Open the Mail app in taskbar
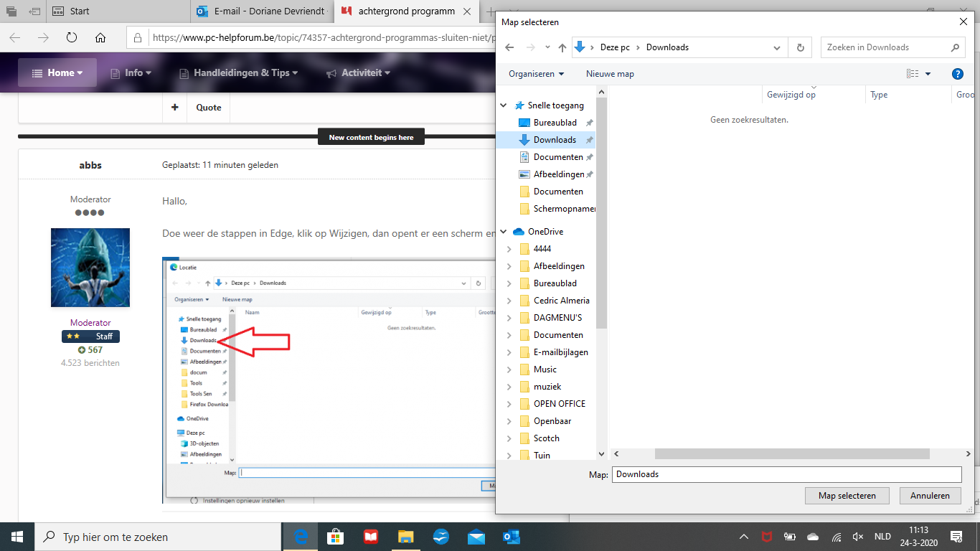The width and height of the screenshot is (980, 551). pyautogui.click(x=476, y=537)
